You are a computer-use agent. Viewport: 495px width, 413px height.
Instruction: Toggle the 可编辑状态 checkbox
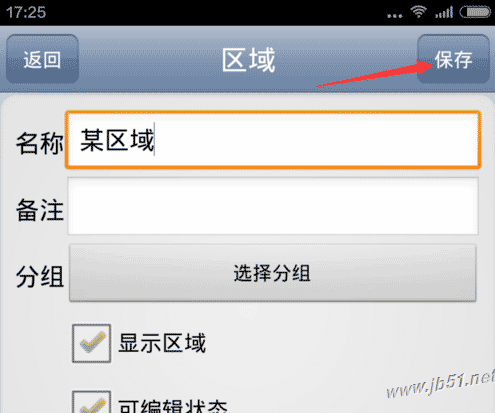pos(91,402)
